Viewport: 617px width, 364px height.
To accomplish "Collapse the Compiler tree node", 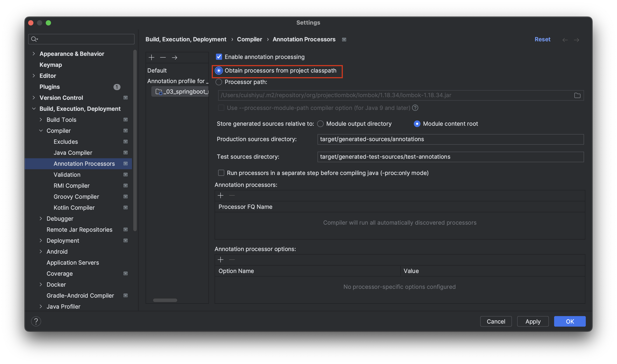I will click(41, 131).
